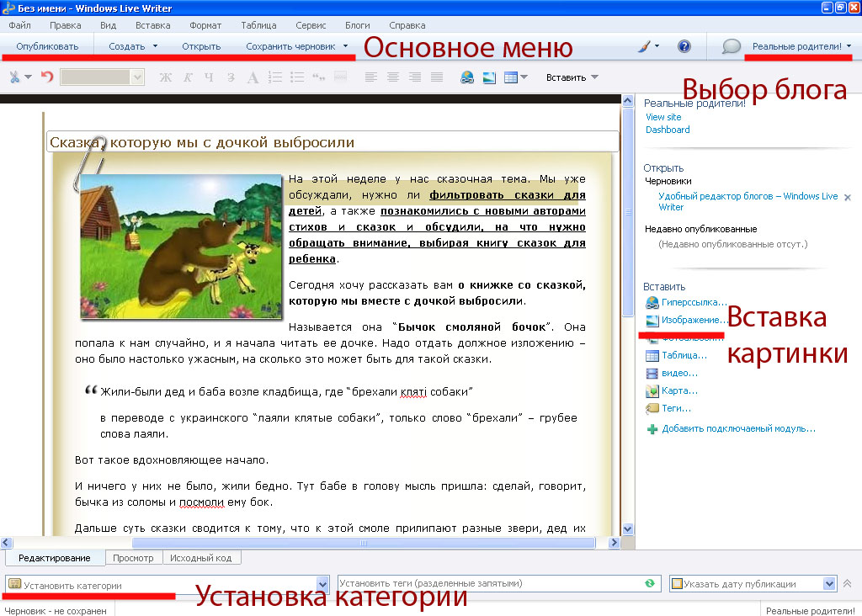
Task: Toggle italic К formatting button
Action: [x=188, y=77]
